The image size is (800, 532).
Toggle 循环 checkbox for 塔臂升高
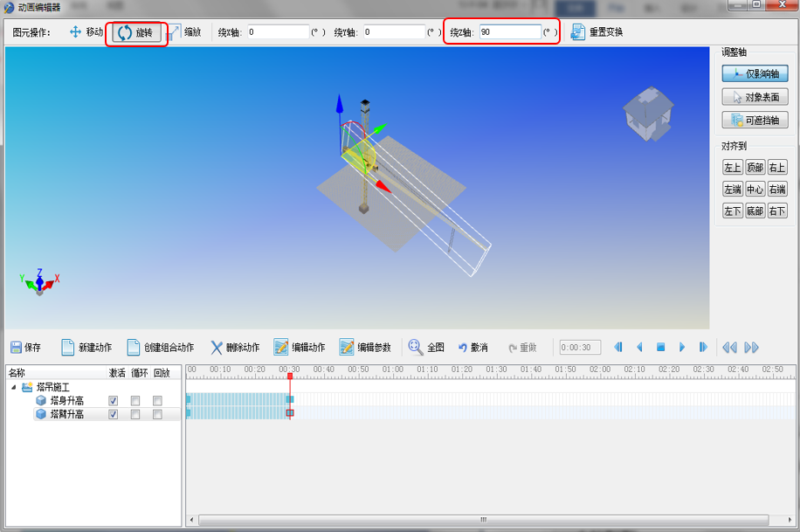[x=135, y=414]
